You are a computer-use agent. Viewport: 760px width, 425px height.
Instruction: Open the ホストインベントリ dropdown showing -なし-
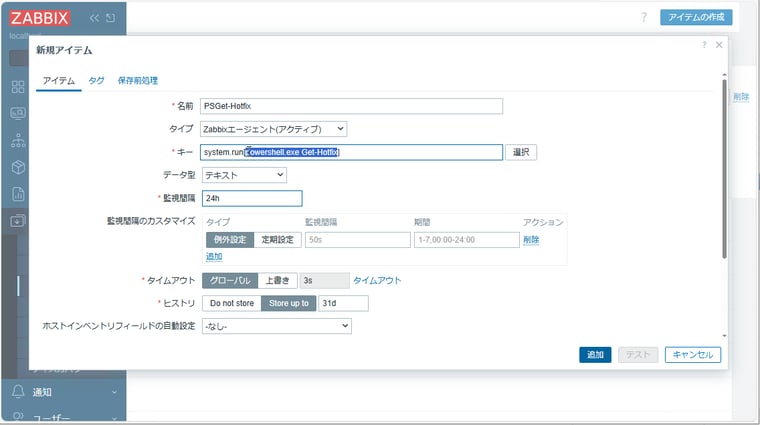click(277, 326)
